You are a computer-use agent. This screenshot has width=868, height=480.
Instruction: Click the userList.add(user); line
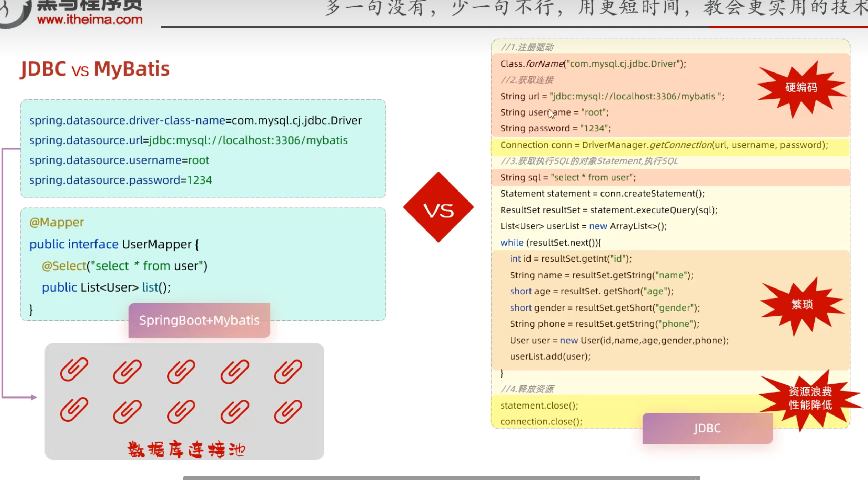coord(550,356)
